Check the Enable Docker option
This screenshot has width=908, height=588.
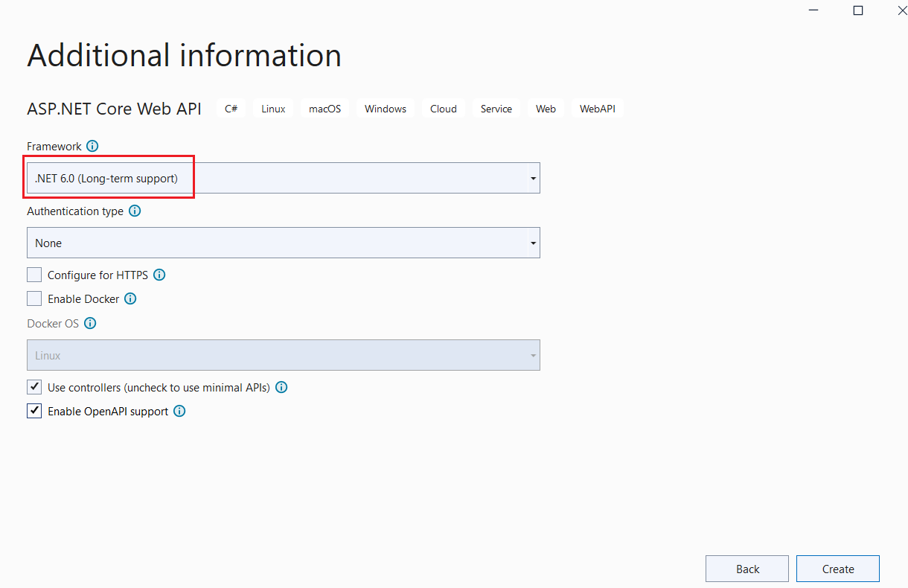tap(33, 298)
